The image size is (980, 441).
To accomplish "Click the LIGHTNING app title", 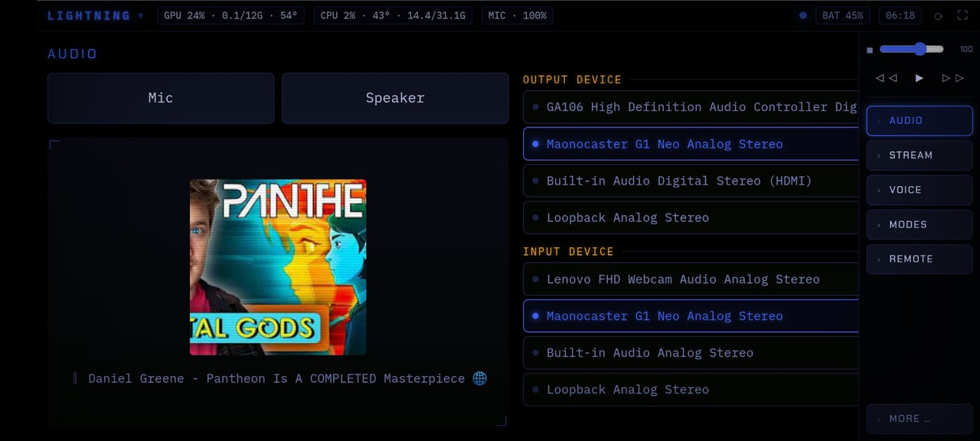I will click(x=89, y=16).
